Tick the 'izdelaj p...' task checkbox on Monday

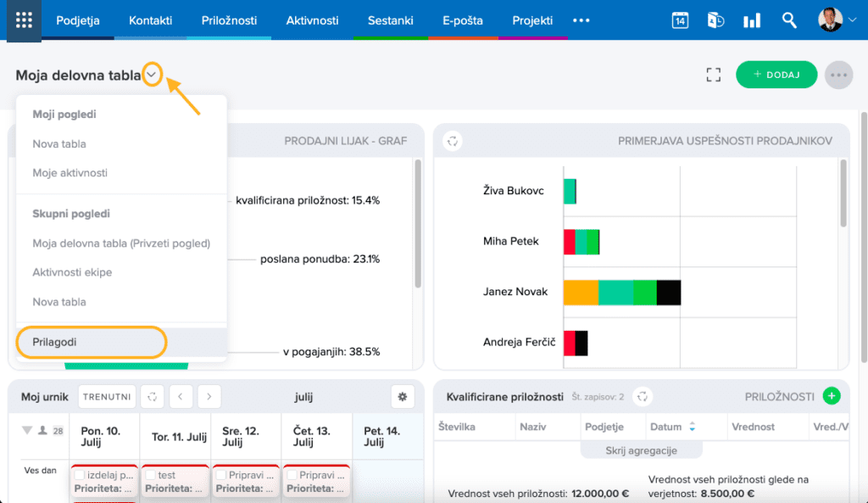tap(80, 476)
